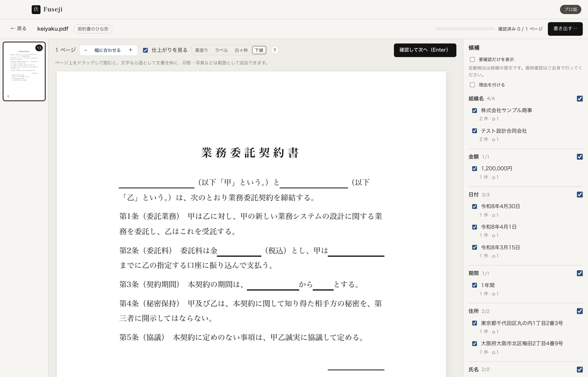Toggle 組織名 group checkbox
The width and height of the screenshot is (588, 377).
580,99
